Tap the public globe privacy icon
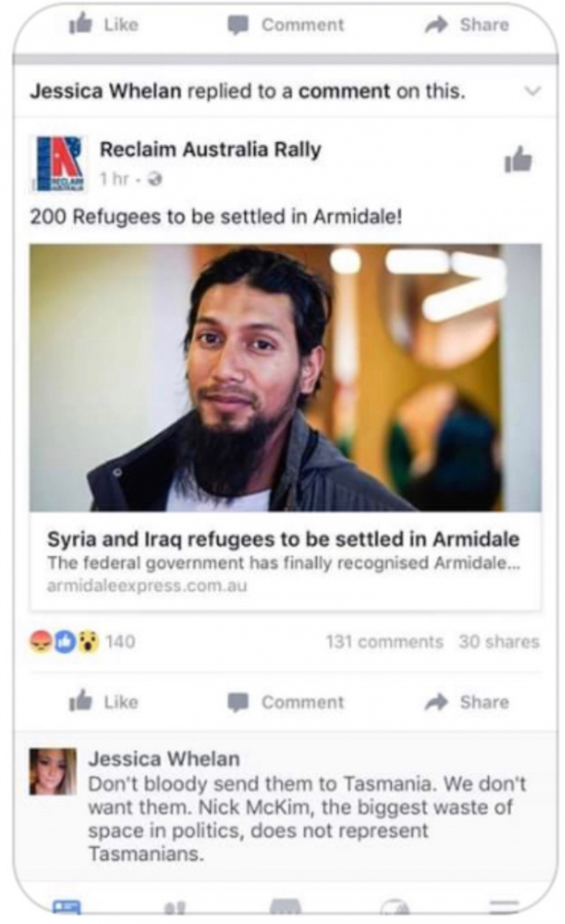 [155, 179]
